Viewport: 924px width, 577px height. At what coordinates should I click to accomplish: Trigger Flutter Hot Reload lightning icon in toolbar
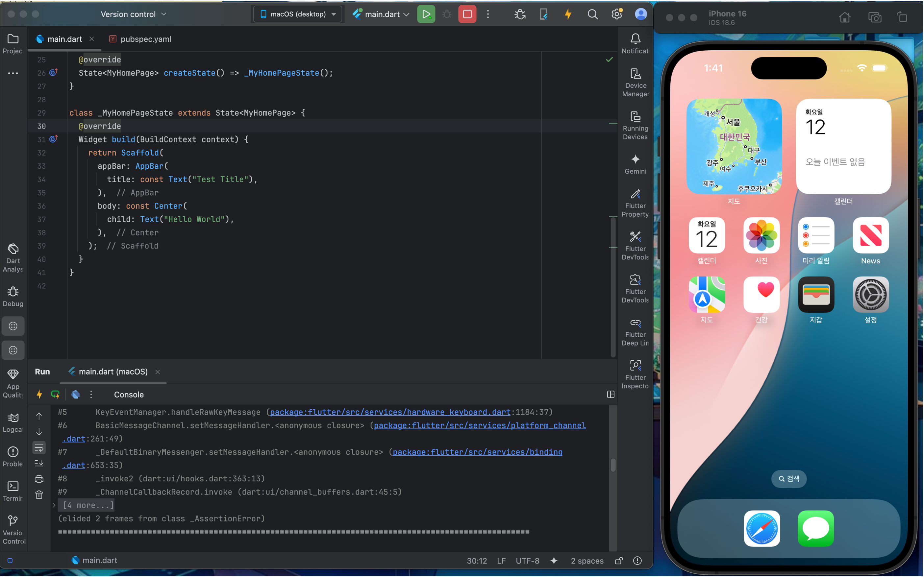[568, 14]
